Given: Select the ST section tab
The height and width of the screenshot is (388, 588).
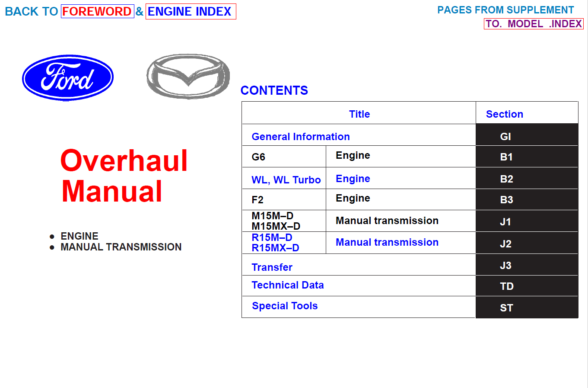Looking at the screenshot, I should click(527, 307).
